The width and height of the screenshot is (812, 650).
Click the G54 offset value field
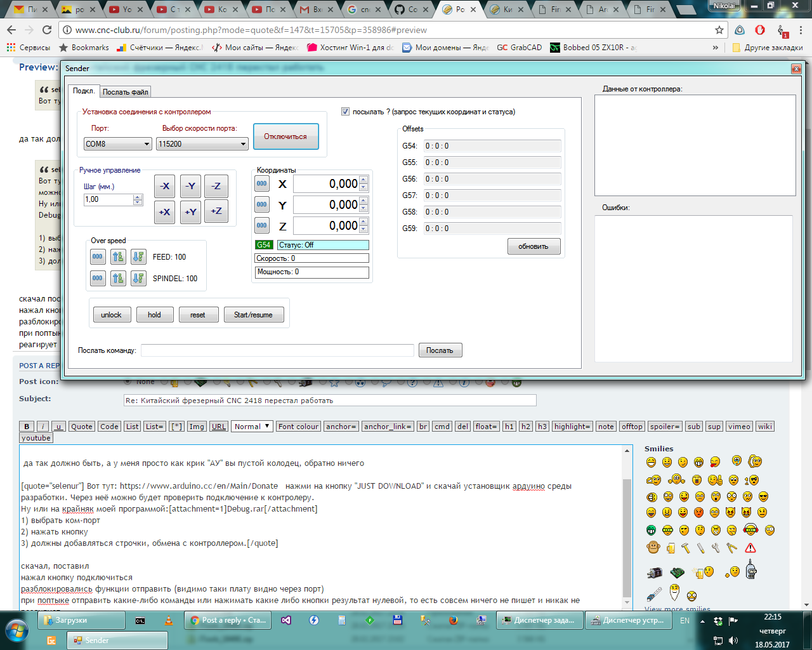pyautogui.click(x=492, y=146)
